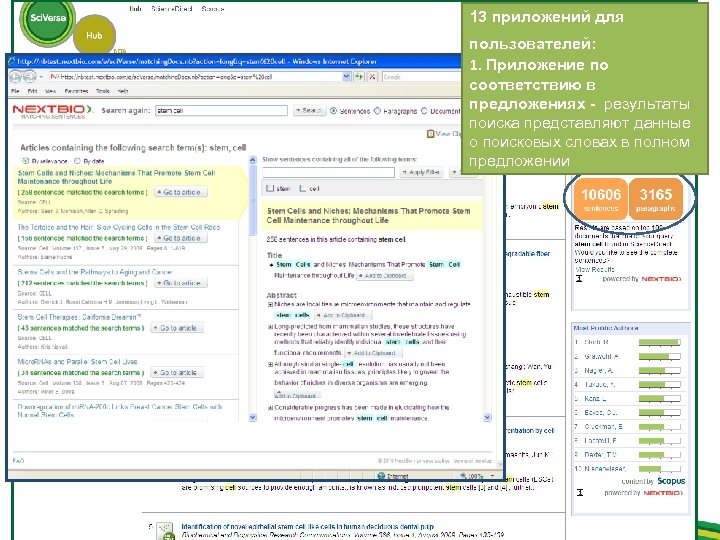Click the red Stop button beside address bar
Viewport: 720px width, 540px height.
[372, 77]
